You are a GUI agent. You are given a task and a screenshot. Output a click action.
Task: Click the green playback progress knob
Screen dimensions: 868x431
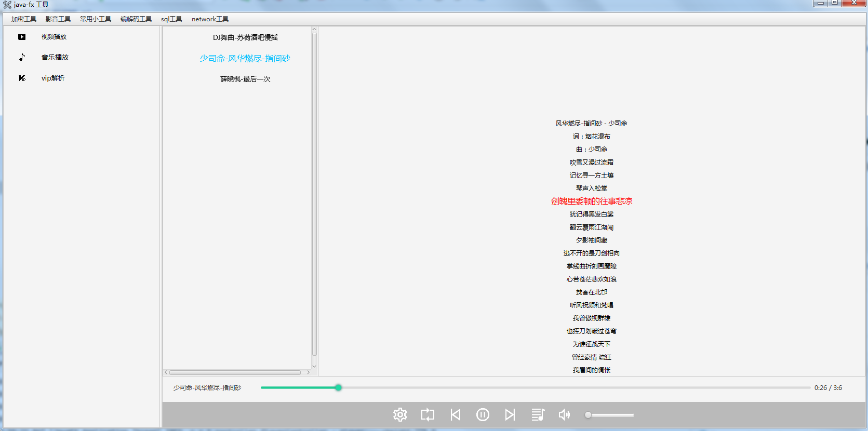338,387
